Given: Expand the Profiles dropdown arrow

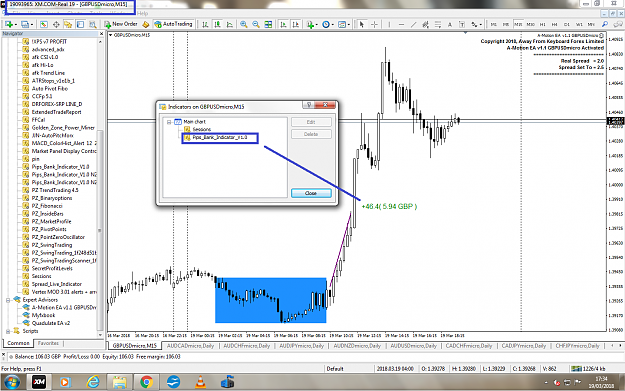Looking at the screenshot, I should pyautogui.click(x=31, y=25).
